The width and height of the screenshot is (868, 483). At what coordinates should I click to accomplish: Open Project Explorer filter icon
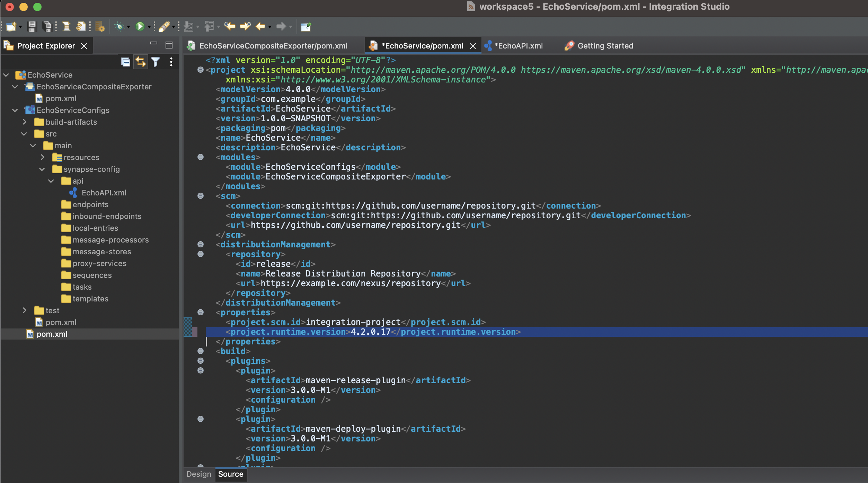pyautogui.click(x=156, y=62)
